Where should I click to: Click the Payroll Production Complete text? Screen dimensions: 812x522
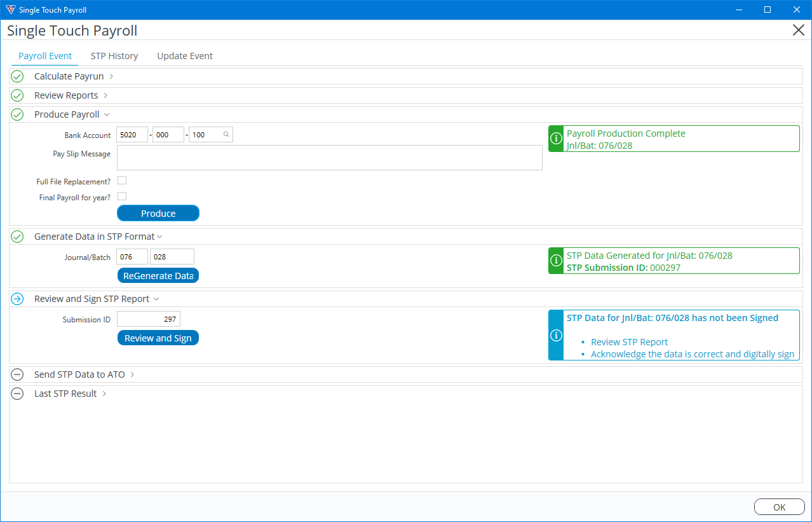(x=626, y=134)
